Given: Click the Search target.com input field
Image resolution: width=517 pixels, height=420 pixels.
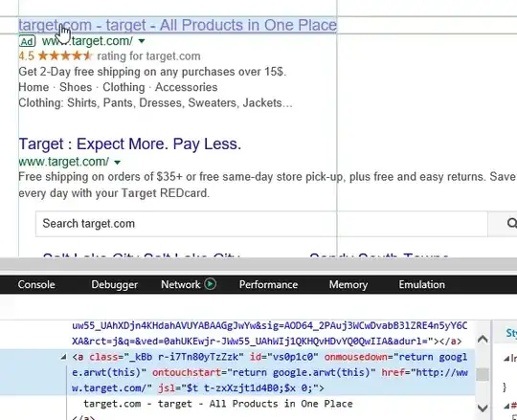Looking at the screenshot, I should click(261, 224).
